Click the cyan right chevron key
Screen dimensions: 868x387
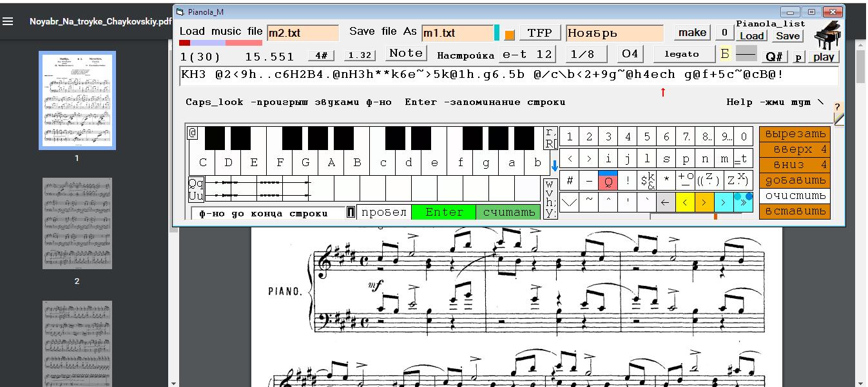click(724, 202)
